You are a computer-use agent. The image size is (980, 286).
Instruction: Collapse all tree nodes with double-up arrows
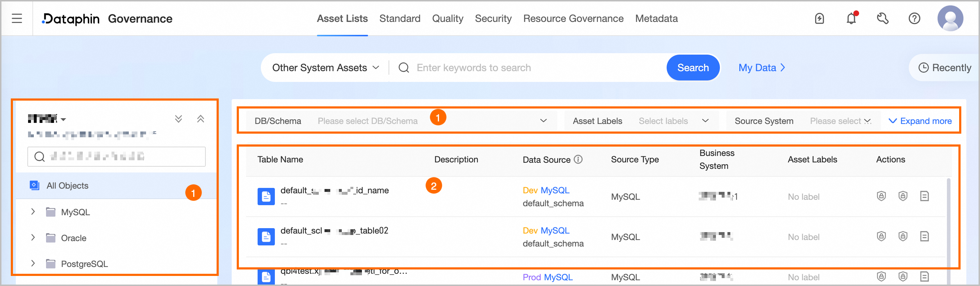200,119
